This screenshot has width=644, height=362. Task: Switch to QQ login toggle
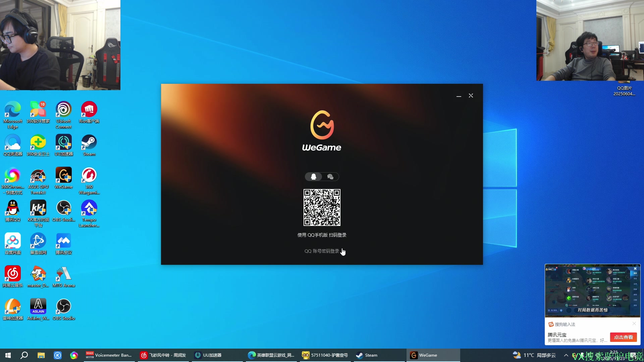tap(314, 177)
